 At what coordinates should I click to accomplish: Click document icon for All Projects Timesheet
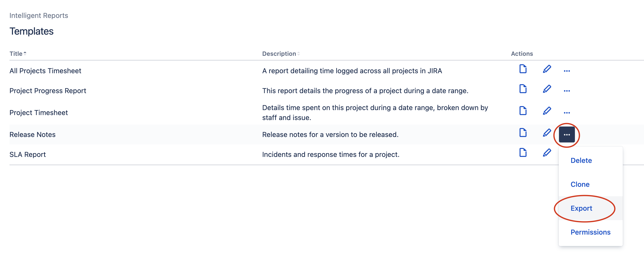[523, 69]
